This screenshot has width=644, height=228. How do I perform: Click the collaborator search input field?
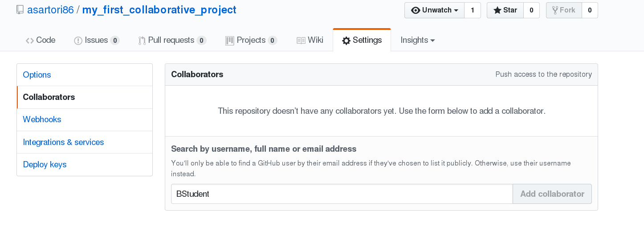(x=342, y=194)
